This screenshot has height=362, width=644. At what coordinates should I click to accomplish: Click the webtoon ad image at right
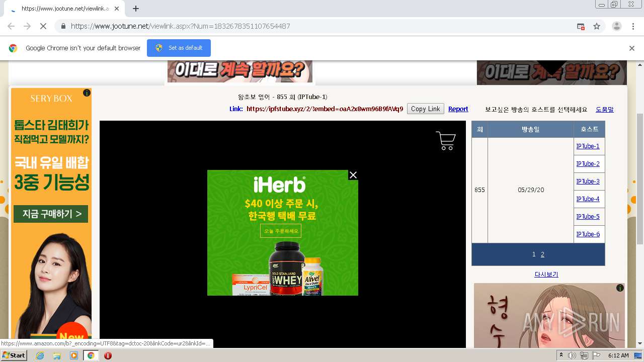click(549, 315)
